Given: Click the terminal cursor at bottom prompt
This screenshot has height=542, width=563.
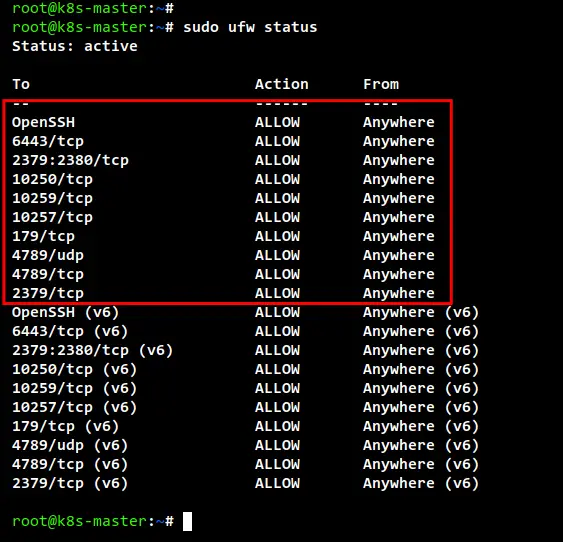Looking at the screenshot, I should point(187,522).
